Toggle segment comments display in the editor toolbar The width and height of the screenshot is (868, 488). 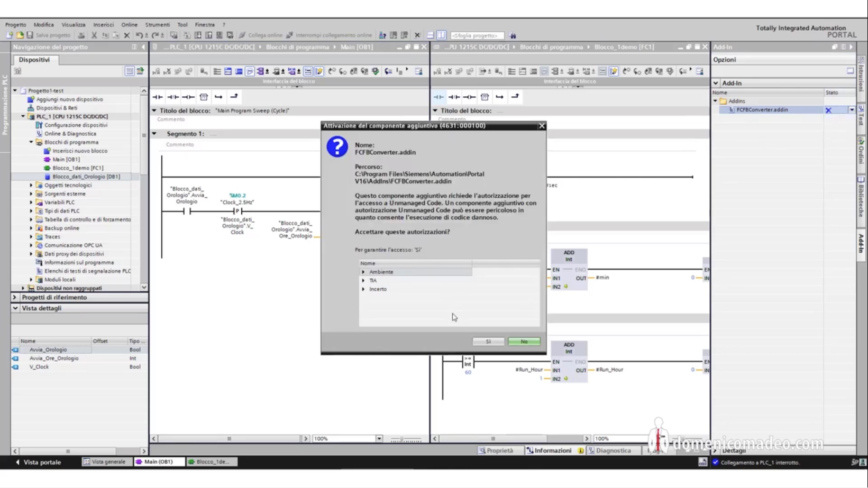tap(250, 72)
